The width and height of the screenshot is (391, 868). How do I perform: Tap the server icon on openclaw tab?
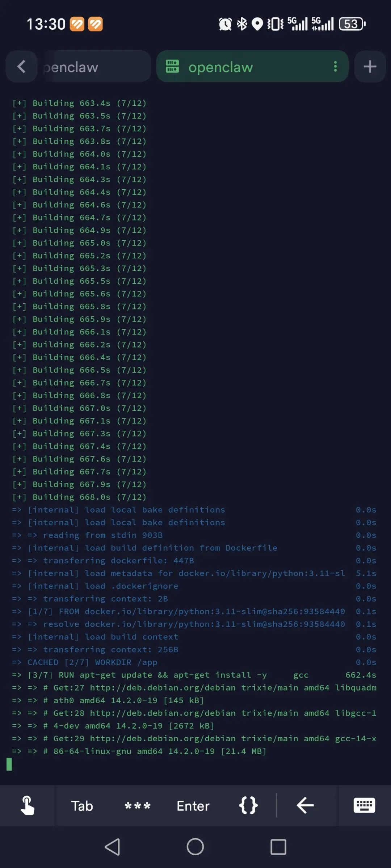click(172, 67)
